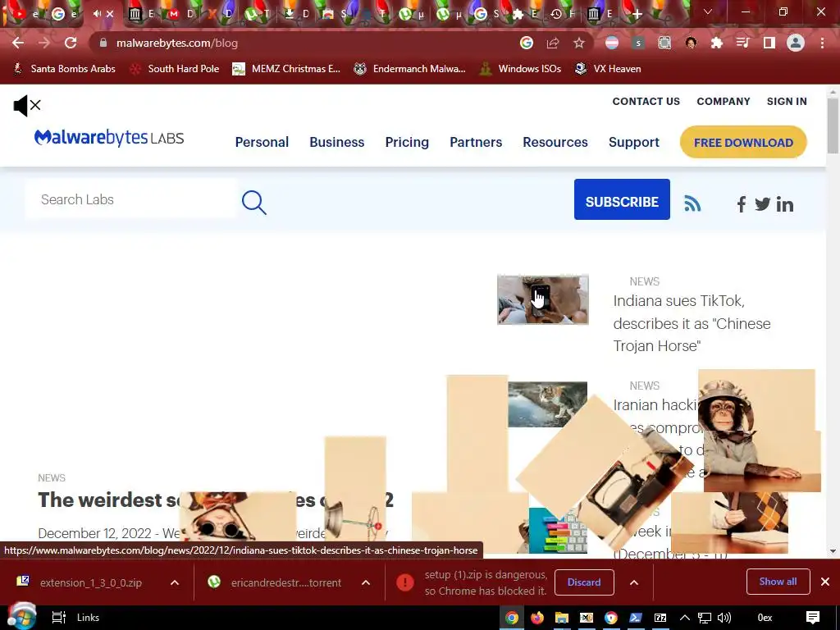840x630 pixels.
Task: Open the Business menu
Action: pyautogui.click(x=337, y=142)
